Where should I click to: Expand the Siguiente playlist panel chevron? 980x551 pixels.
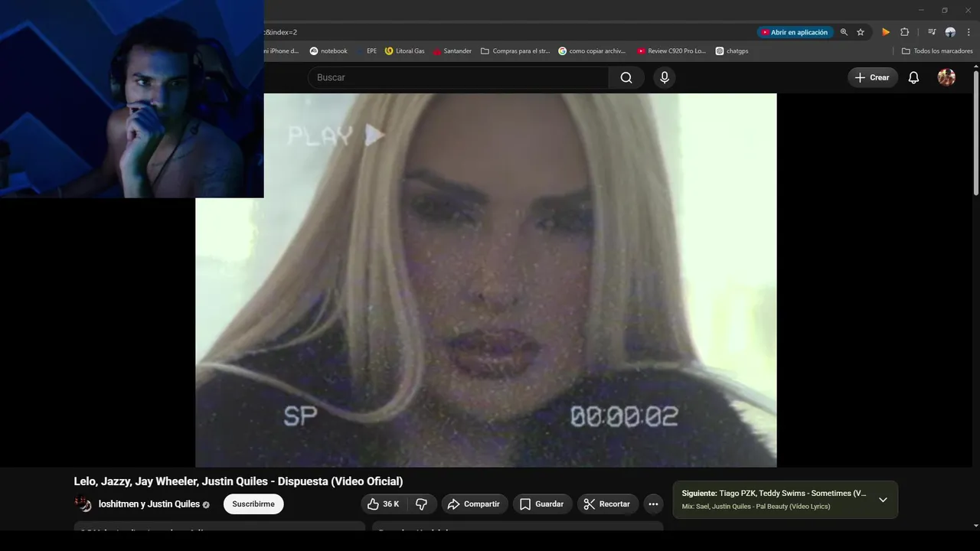point(883,500)
